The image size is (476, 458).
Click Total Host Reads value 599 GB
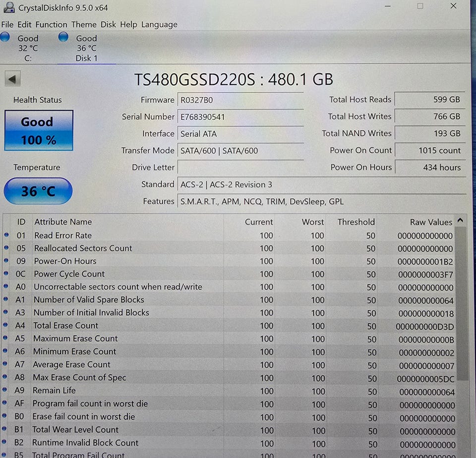pos(429,100)
